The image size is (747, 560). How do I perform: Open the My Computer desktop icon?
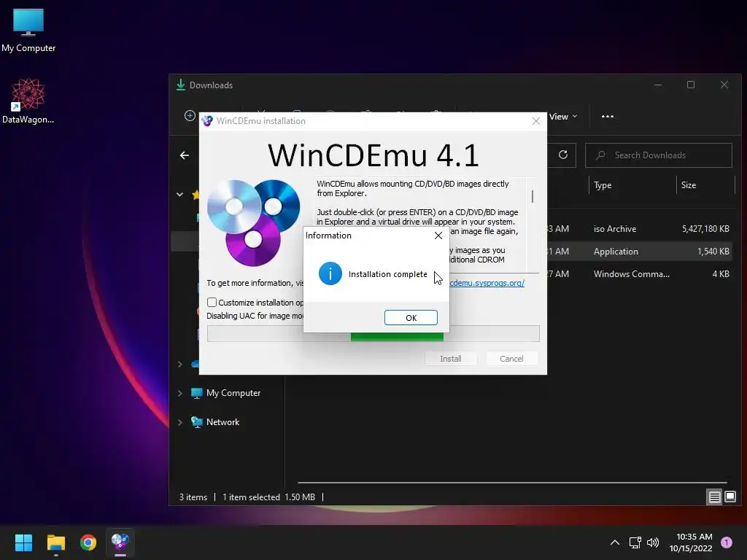(x=28, y=31)
